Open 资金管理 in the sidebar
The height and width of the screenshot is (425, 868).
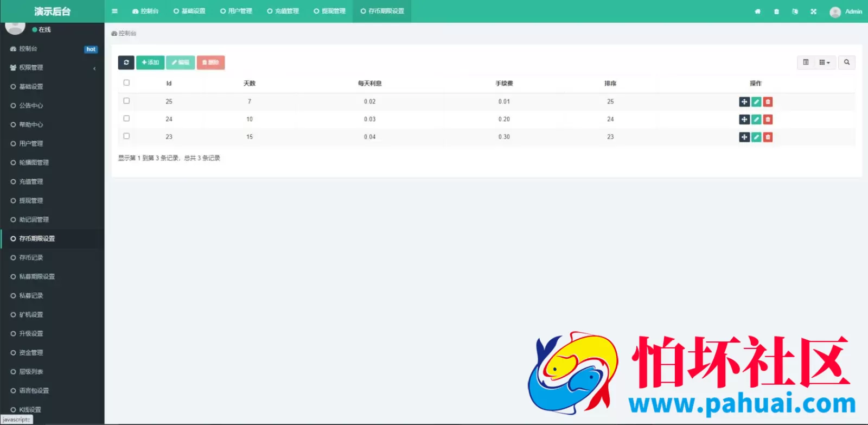[x=52, y=353]
